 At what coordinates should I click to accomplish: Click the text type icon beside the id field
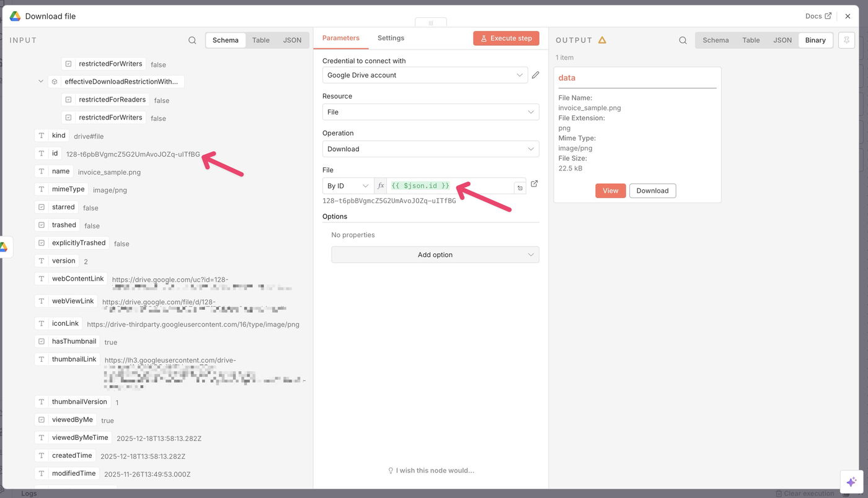click(42, 154)
